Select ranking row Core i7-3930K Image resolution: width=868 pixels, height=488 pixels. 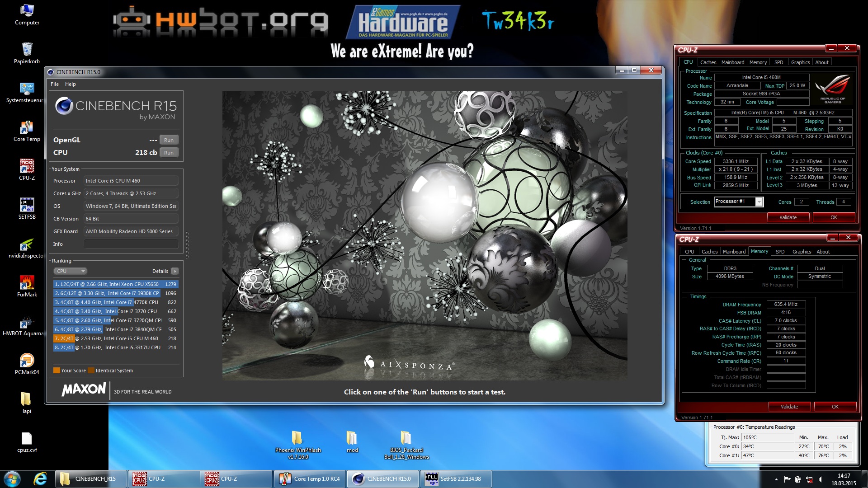(x=115, y=293)
